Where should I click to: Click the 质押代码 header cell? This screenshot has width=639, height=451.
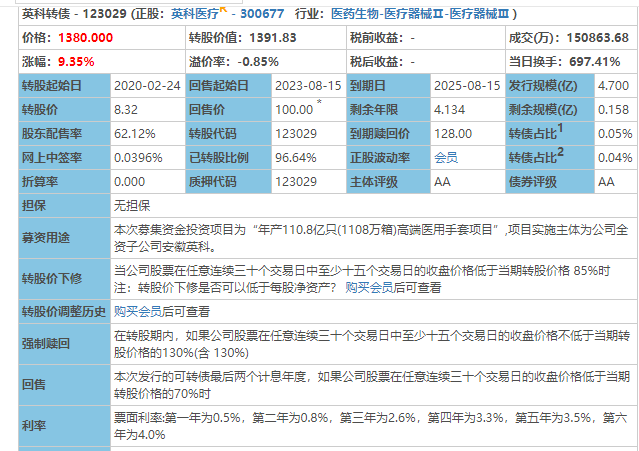pyautogui.click(x=229, y=182)
